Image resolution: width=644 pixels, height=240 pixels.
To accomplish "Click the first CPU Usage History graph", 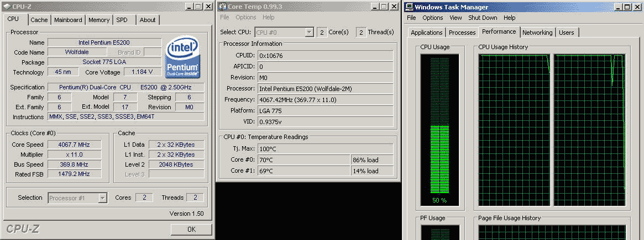I will pos(515,130).
